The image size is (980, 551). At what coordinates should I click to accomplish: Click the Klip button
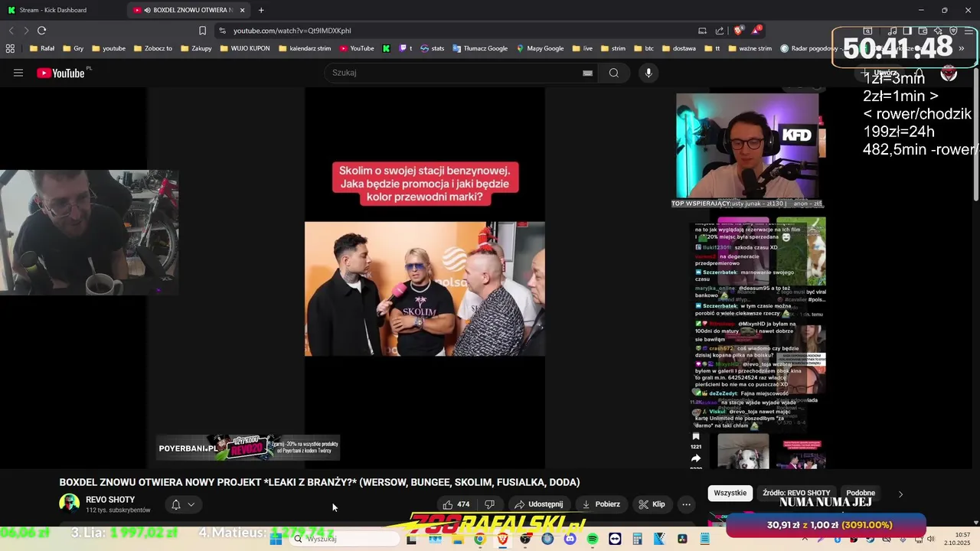tap(652, 504)
